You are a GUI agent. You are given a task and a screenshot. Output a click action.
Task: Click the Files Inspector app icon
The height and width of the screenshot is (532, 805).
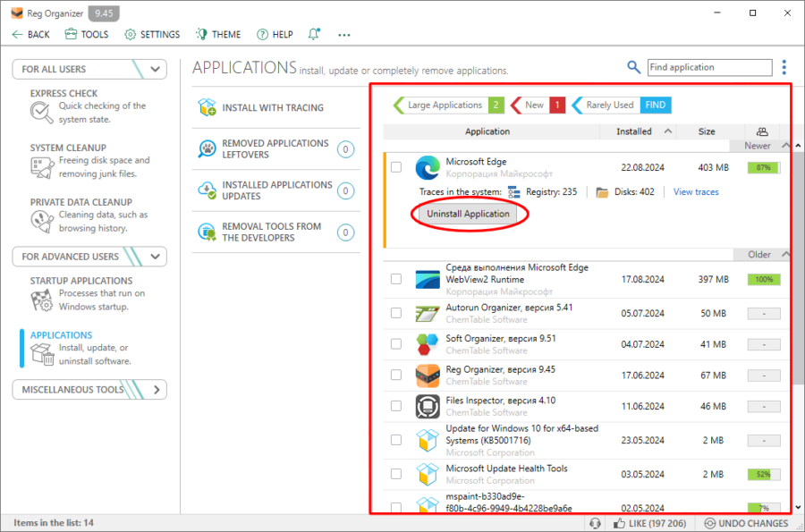click(428, 406)
